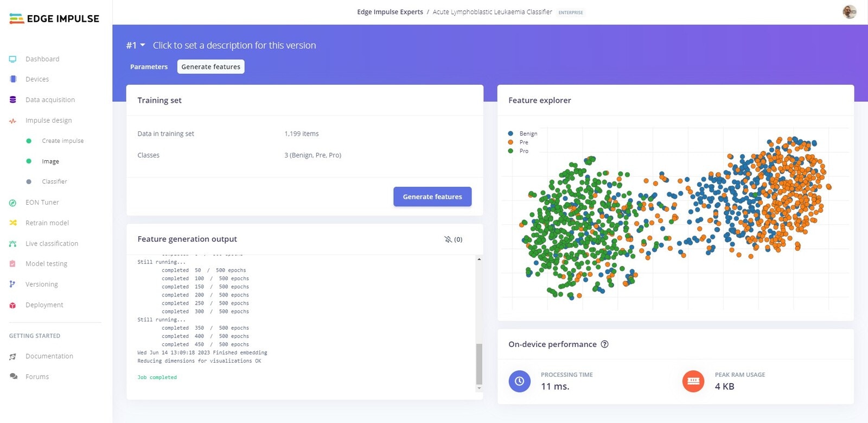Click the Job completed status text
This screenshot has width=868, height=423.
tap(157, 377)
